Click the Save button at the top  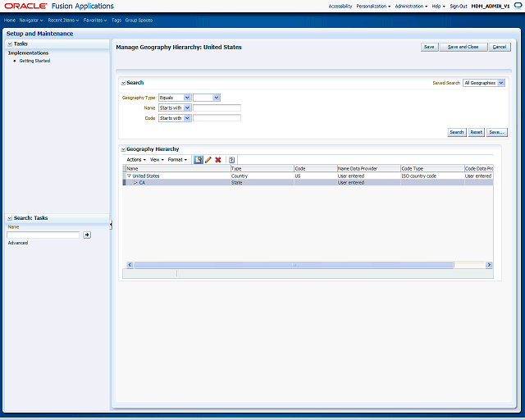point(429,47)
